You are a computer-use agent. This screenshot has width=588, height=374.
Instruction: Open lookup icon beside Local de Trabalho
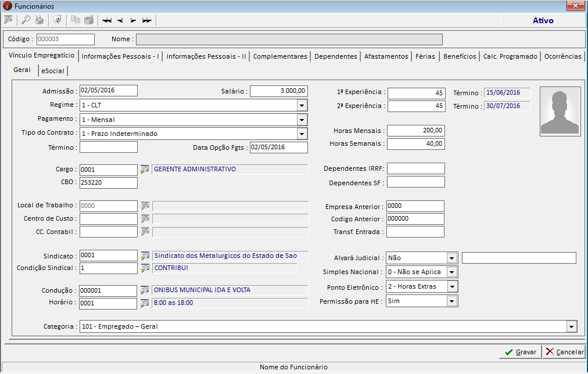point(145,206)
